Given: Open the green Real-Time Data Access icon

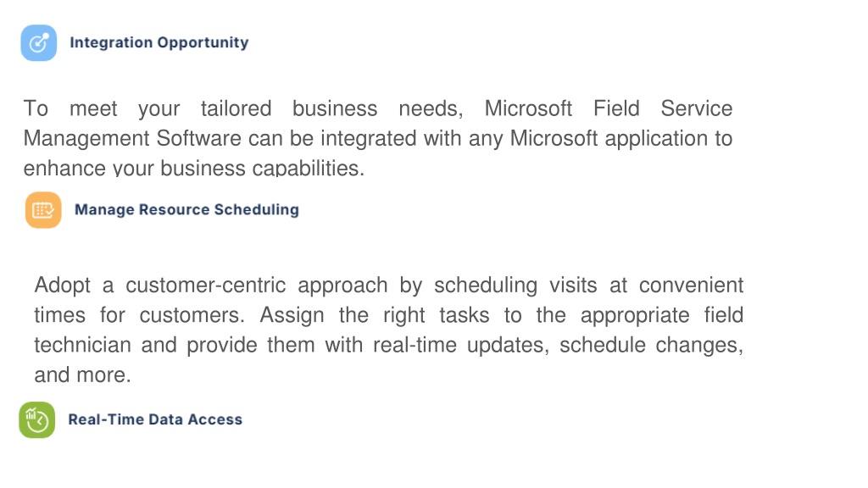Looking at the screenshot, I should click(37, 420).
